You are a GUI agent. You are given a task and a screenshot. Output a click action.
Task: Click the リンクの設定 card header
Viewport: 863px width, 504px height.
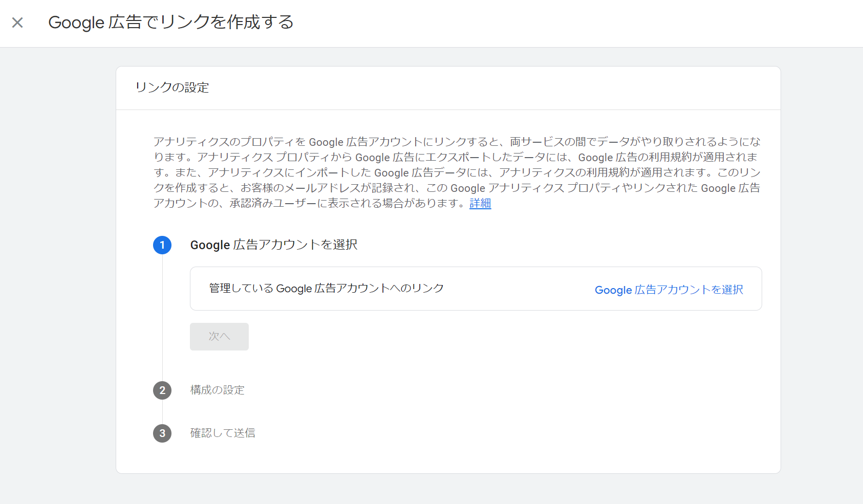click(172, 87)
